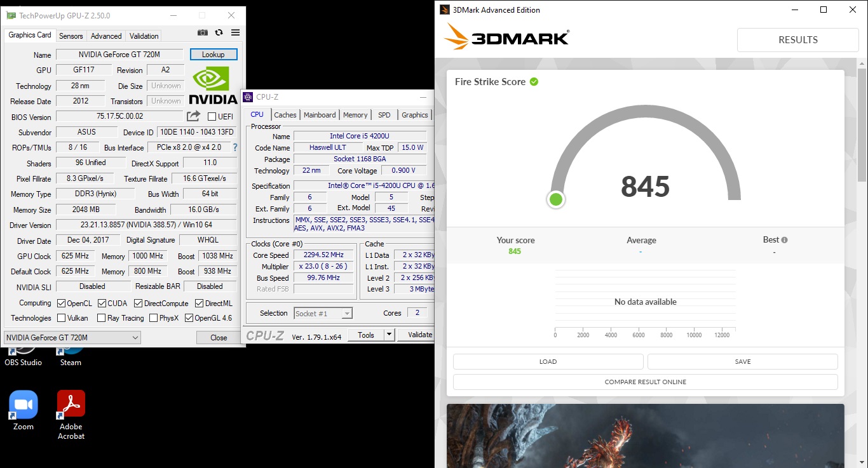Click the Lookup button in GPU-Z
This screenshot has height=468, width=868.
coord(214,55)
